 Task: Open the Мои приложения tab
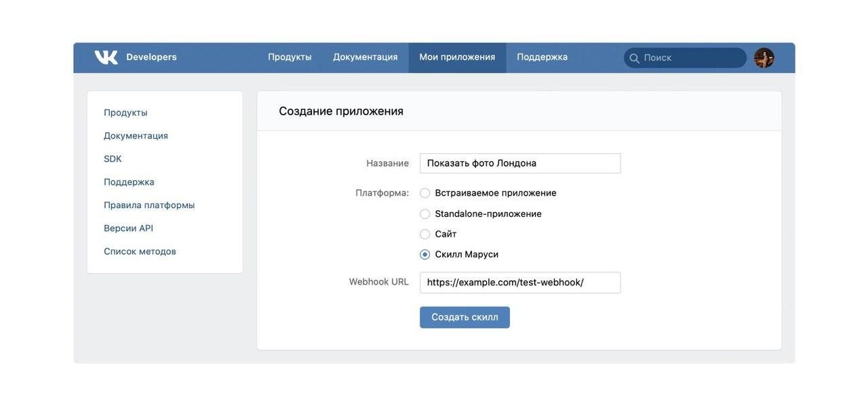pos(457,58)
